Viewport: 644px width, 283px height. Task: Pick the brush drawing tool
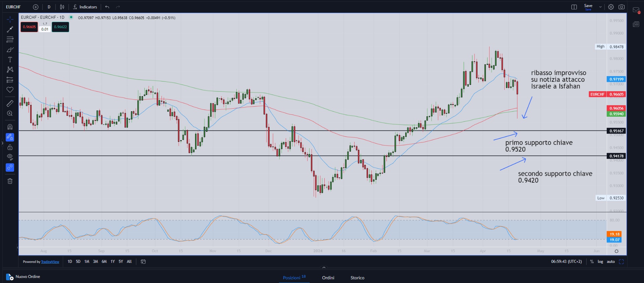10,50
